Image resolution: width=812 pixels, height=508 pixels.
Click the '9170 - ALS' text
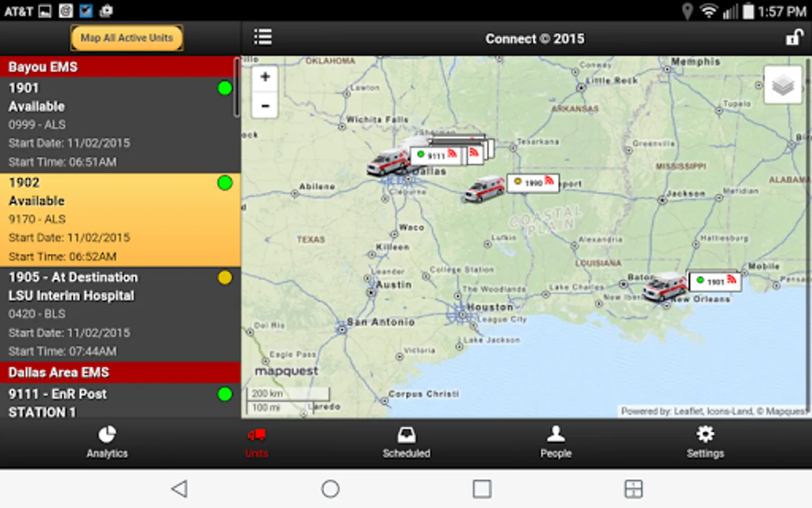37,219
